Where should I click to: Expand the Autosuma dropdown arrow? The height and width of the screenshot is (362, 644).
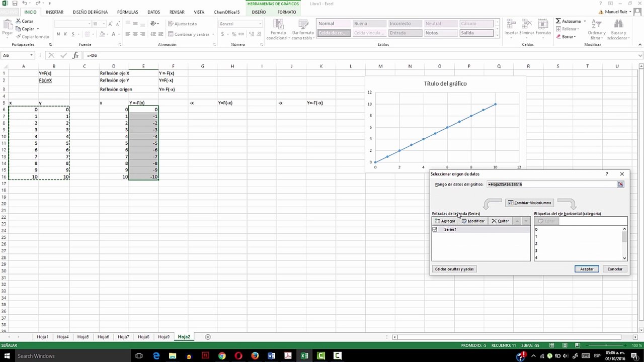point(585,21)
